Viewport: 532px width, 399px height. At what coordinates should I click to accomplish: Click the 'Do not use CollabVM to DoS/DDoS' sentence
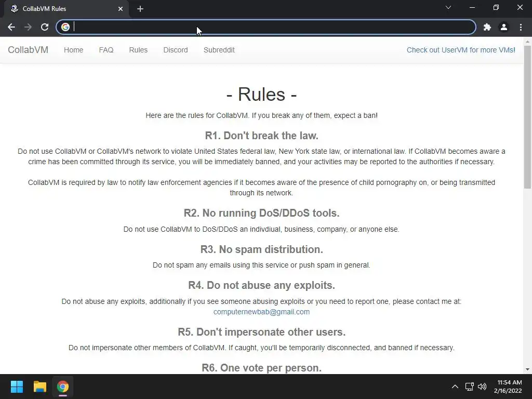click(262, 229)
